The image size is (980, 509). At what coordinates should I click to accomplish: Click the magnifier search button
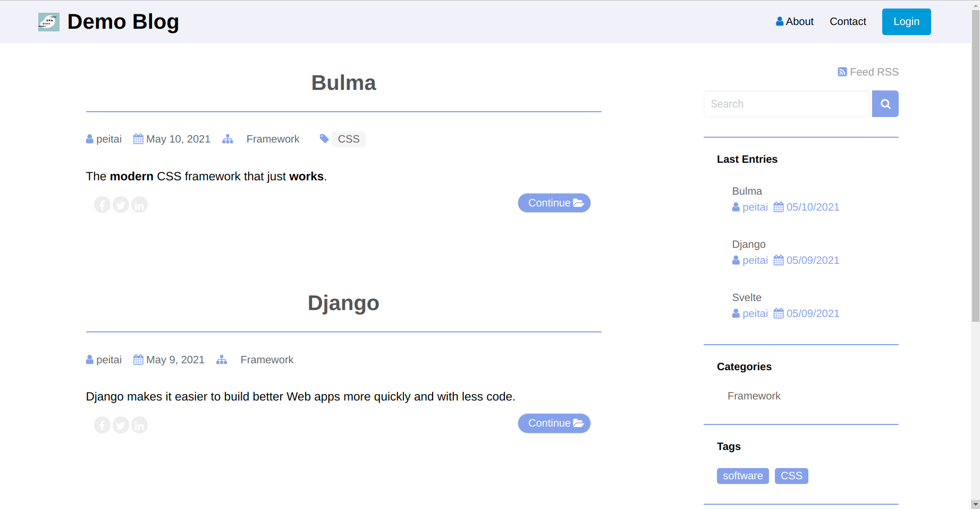885,104
